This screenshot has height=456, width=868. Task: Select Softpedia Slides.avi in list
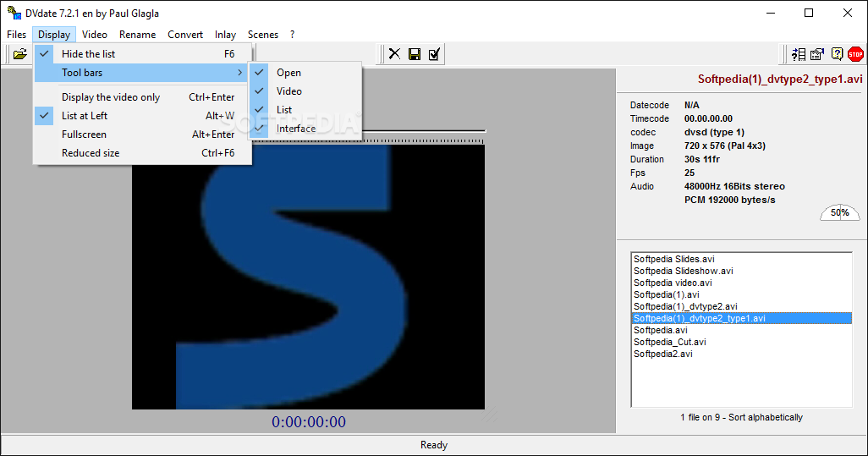pos(741,259)
